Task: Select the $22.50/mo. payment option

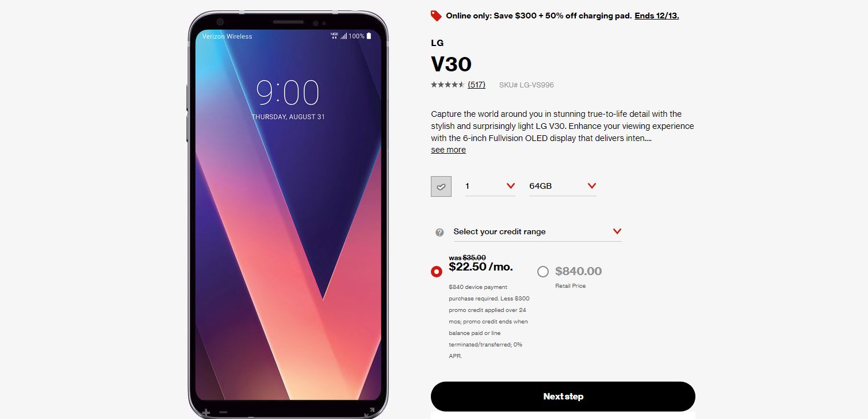Action: click(x=437, y=272)
